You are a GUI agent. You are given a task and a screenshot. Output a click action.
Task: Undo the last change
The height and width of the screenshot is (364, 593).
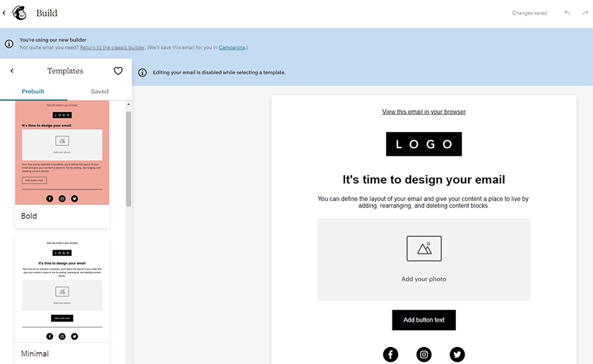click(x=568, y=13)
